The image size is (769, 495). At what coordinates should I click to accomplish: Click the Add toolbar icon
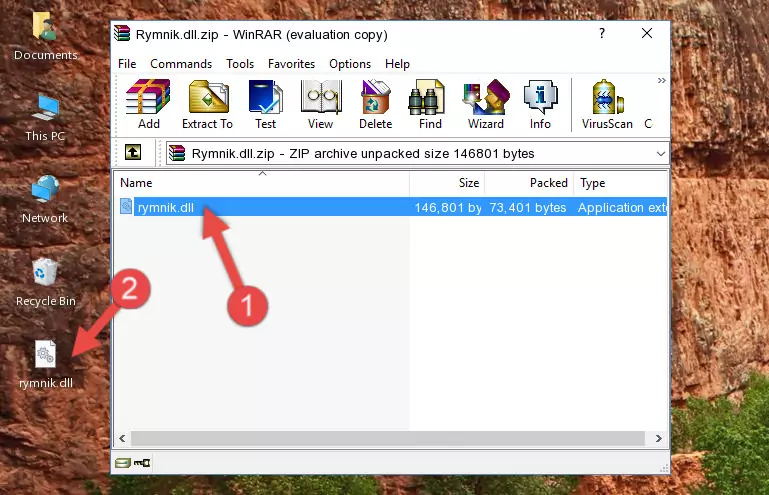pyautogui.click(x=148, y=104)
